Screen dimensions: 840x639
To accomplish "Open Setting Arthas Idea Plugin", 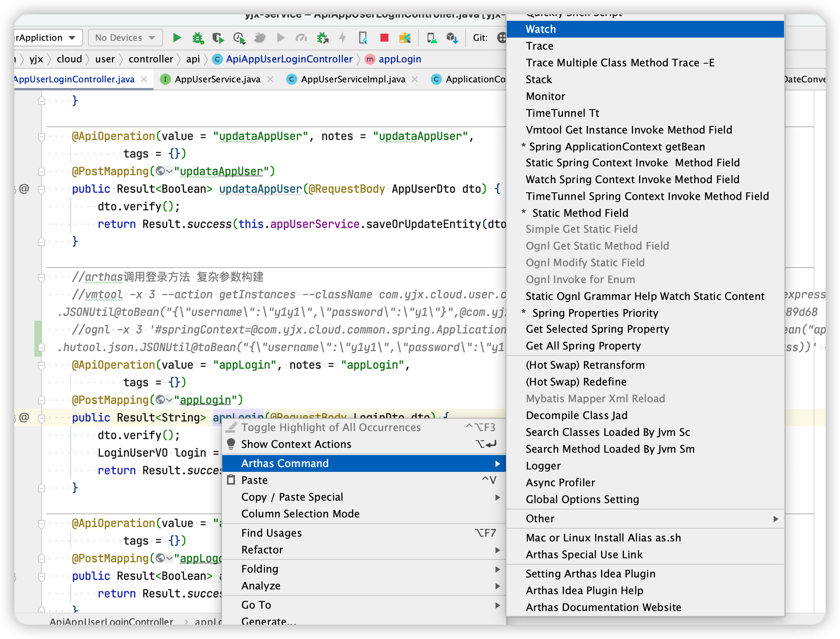I will pyautogui.click(x=645, y=574).
